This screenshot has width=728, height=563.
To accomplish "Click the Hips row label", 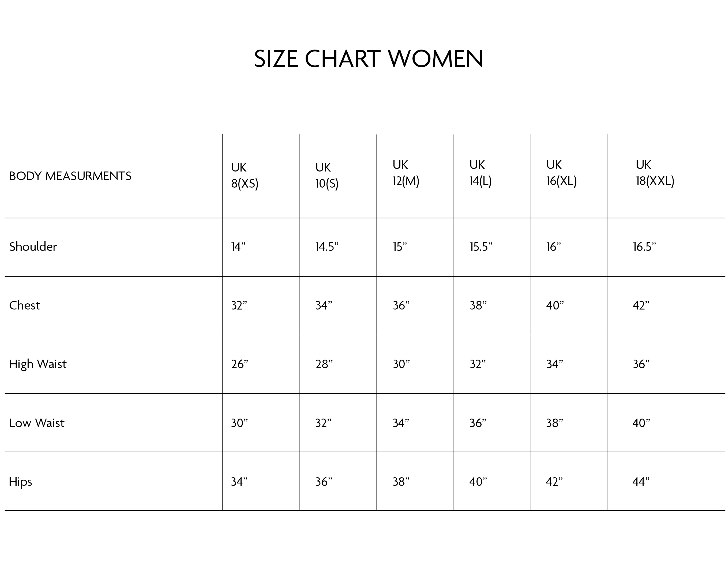I will 21,482.
